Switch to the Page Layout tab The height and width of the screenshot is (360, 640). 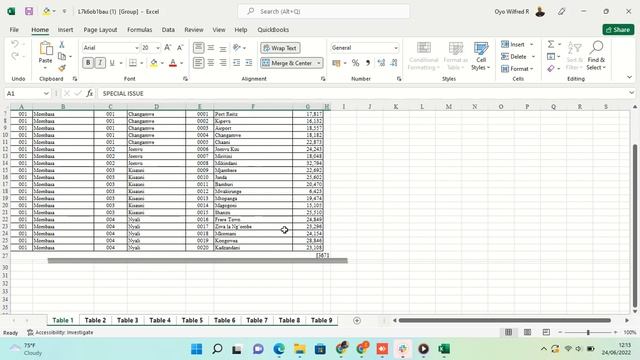point(100,30)
